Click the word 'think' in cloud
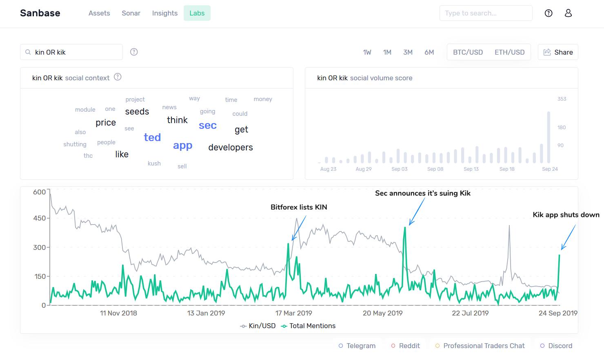 click(x=177, y=120)
